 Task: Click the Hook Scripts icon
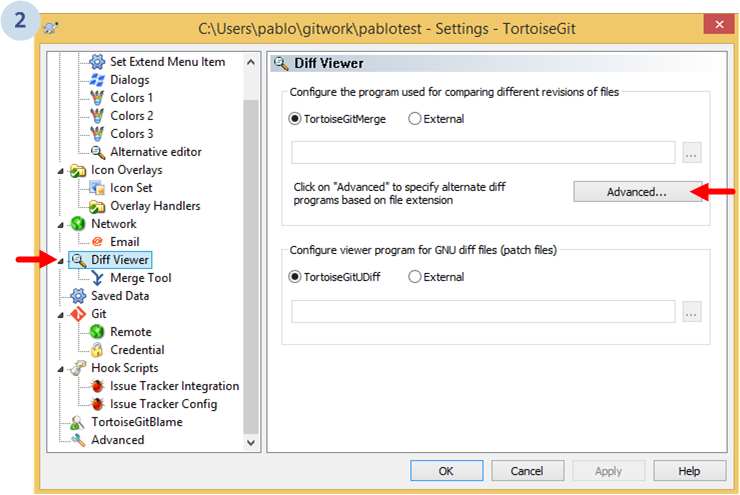pos(78,368)
